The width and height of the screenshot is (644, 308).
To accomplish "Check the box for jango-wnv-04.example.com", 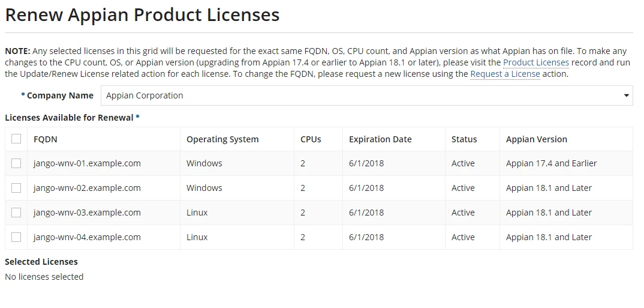I will pos(16,237).
